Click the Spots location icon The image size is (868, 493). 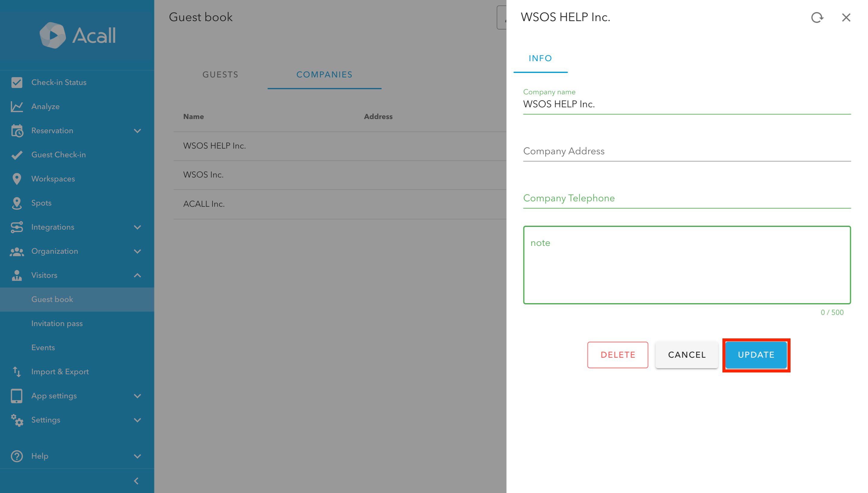(x=17, y=203)
